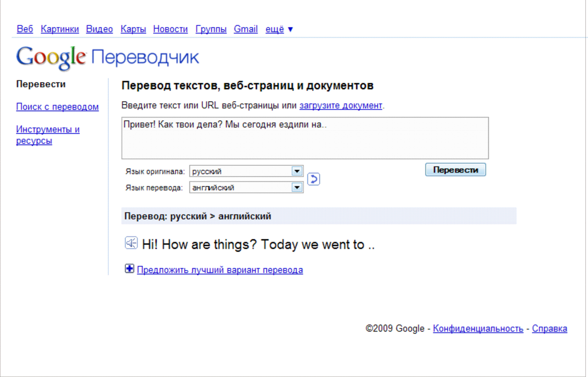
Task: Open the Веб link in top navigation
Action: coord(25,29)
